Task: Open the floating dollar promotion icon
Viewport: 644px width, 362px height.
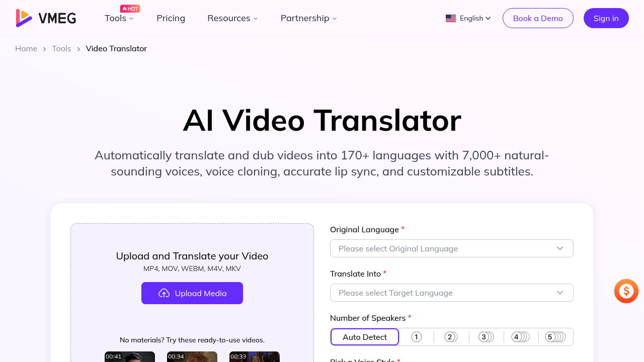Action: click(x=625, y=291)
